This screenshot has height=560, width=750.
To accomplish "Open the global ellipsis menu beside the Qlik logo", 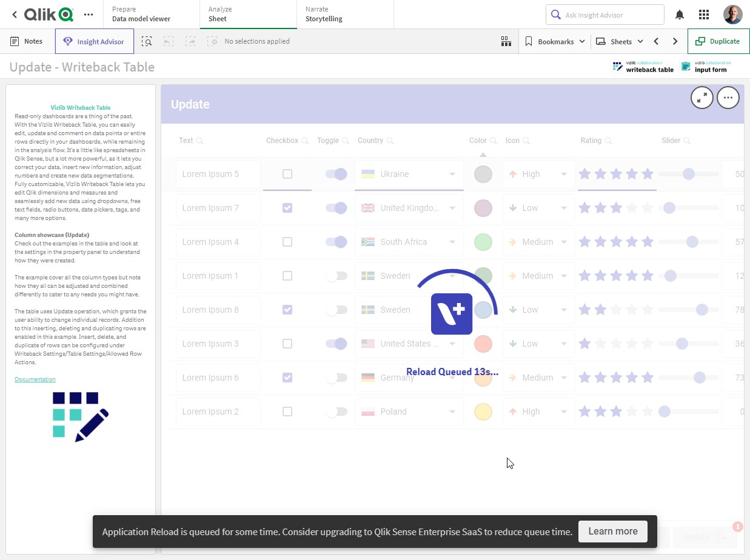I will [89, 14].
